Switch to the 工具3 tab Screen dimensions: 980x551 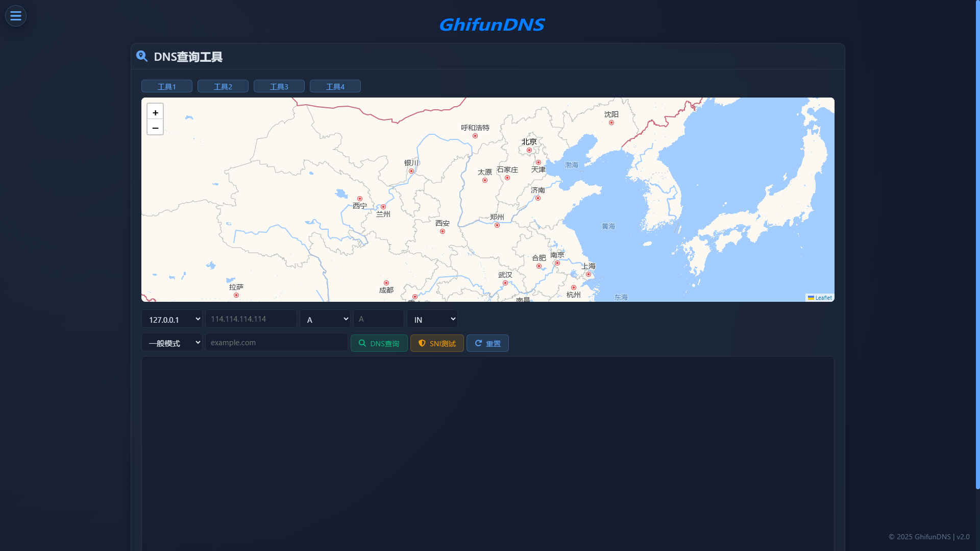coord(279,86)
